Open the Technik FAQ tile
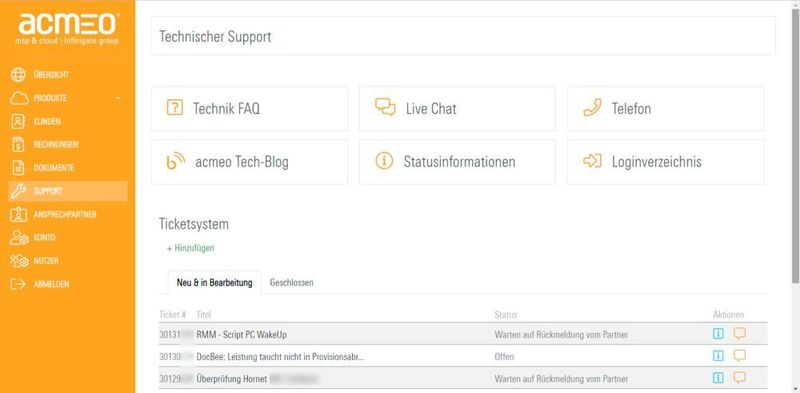The image size is (800, 393). pos(249,109)
